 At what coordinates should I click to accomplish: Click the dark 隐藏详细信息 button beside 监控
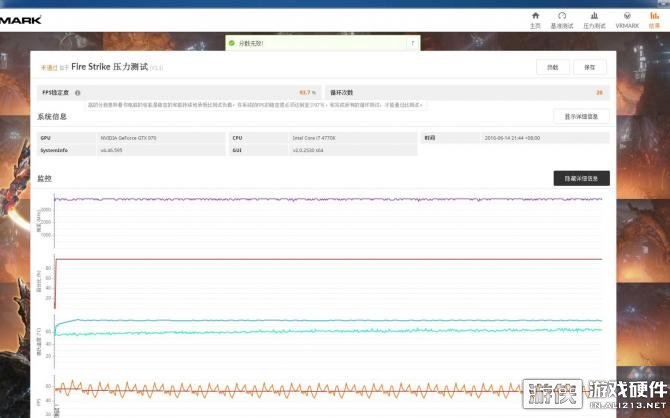(581, 178)
